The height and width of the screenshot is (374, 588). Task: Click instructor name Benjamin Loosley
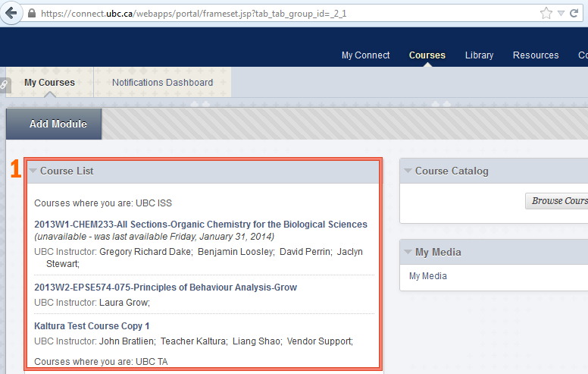236,252
